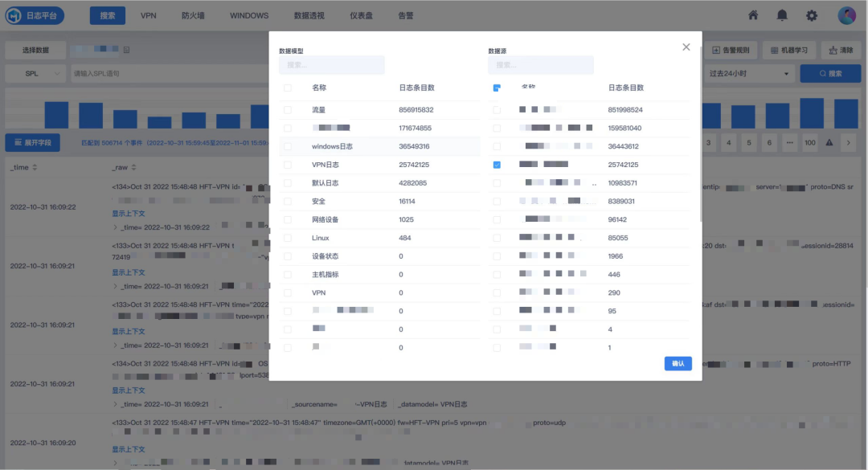Go to page 100
This screenshot has width=868, height=470.
(810, 143)
